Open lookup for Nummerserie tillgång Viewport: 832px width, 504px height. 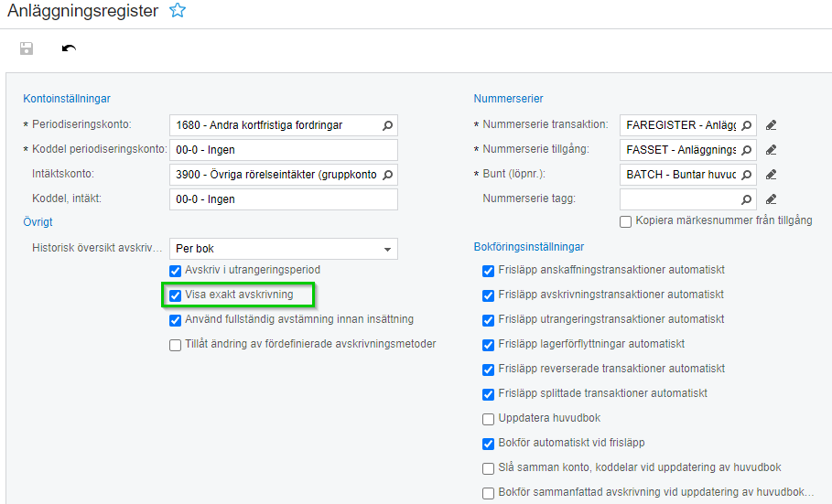(x=747, y=150)
